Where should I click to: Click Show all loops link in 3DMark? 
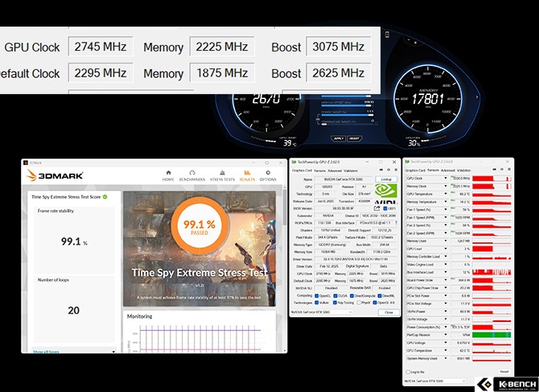pos(46,352)
